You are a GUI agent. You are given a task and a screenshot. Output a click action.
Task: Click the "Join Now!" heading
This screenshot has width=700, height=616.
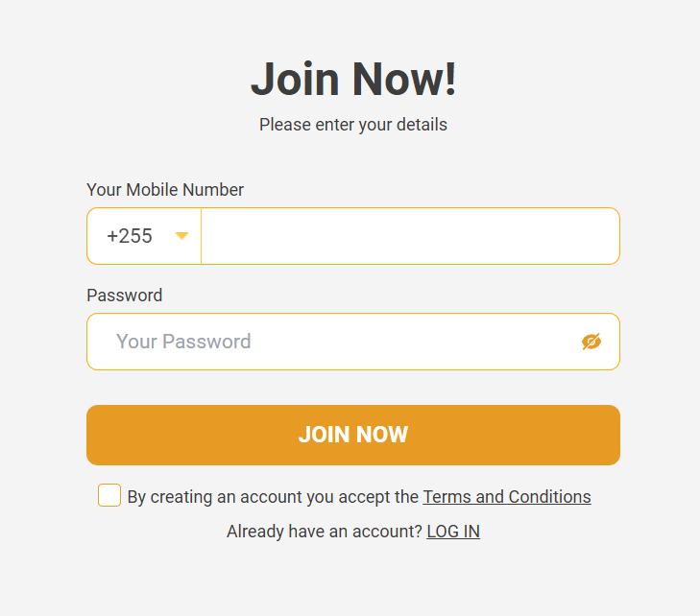point(353,79)
